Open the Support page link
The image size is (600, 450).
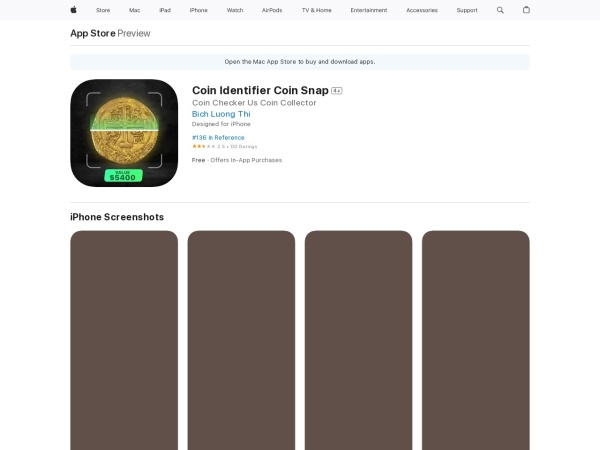(467, 10)
